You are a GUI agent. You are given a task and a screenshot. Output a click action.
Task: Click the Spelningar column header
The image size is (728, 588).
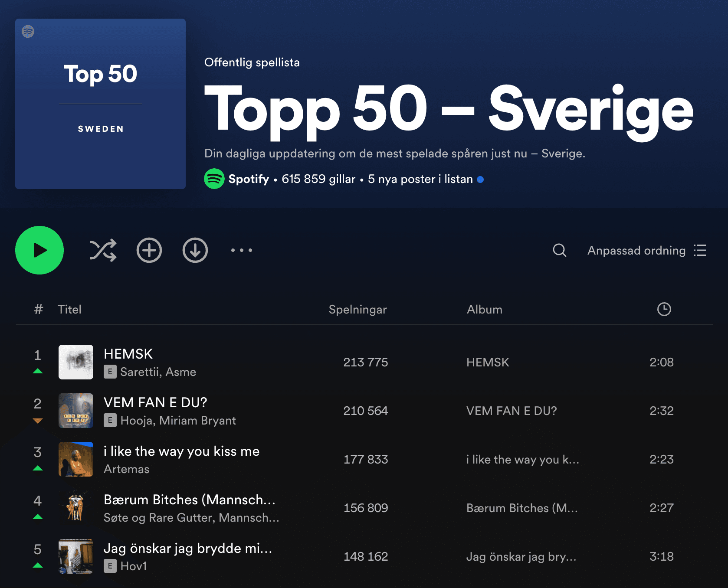357,309
